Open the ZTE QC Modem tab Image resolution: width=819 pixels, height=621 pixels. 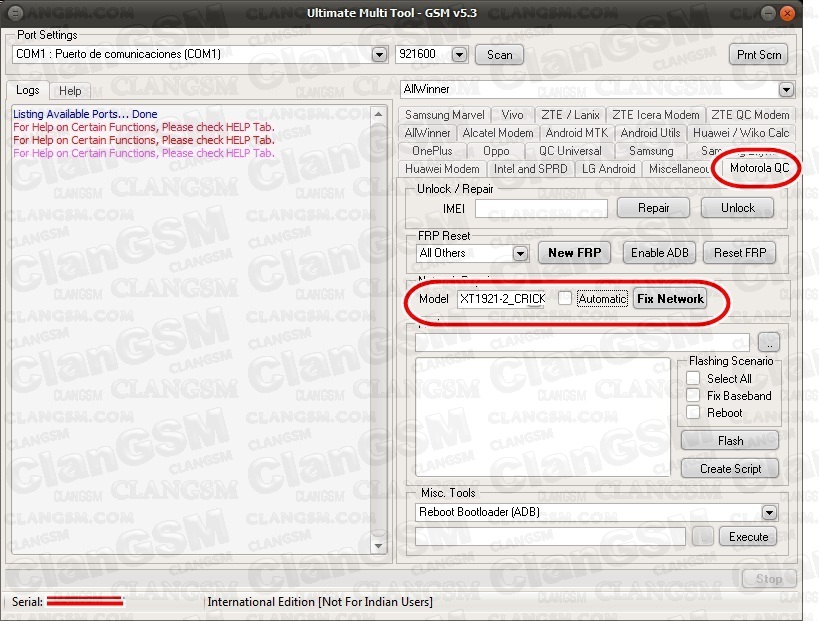[x=750, y=115]
